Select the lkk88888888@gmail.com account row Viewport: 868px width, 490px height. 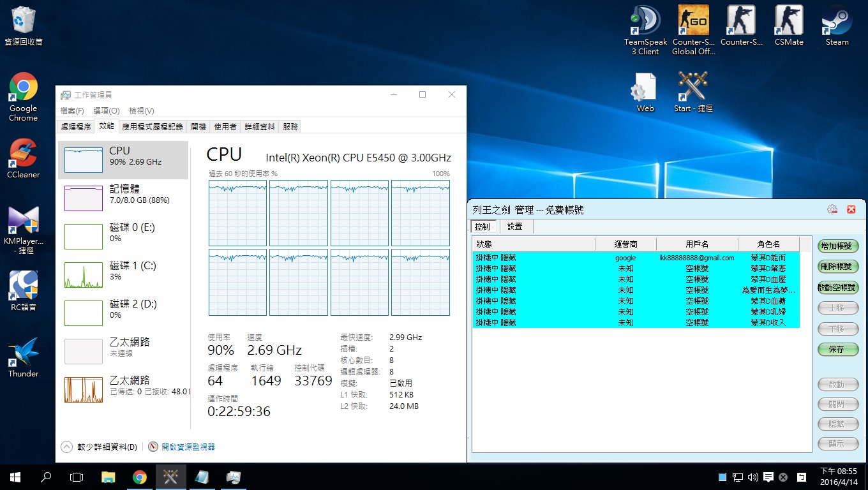click(x=636, y=258)
